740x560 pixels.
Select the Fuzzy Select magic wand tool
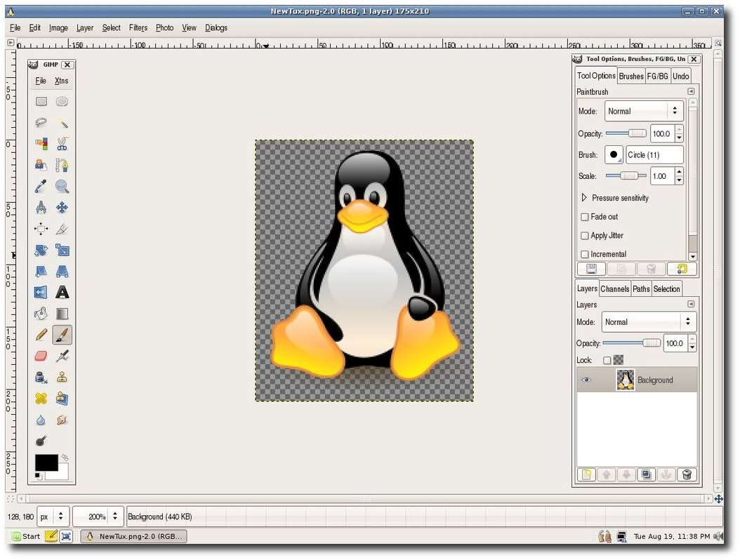click(62, 123)
